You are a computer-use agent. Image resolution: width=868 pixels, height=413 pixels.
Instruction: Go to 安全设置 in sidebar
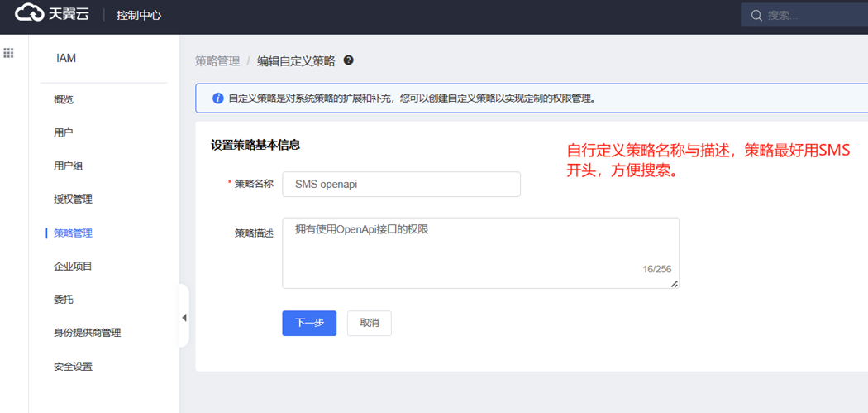(x=73, y=367)
